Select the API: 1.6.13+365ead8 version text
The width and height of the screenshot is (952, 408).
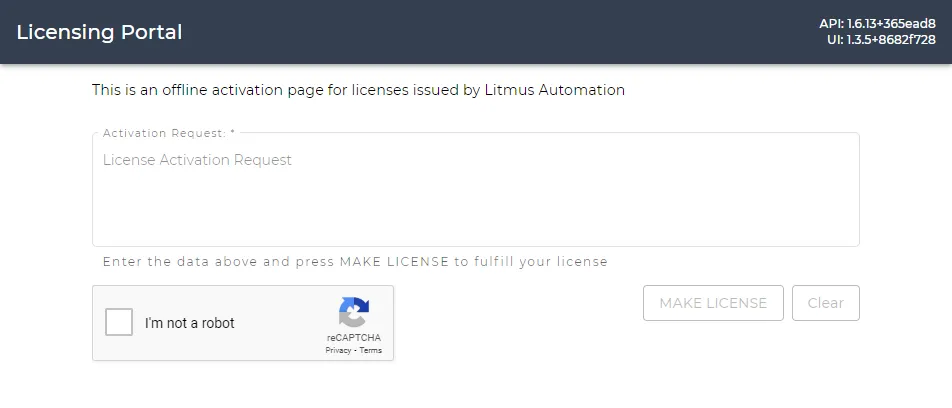coord(877,24)
